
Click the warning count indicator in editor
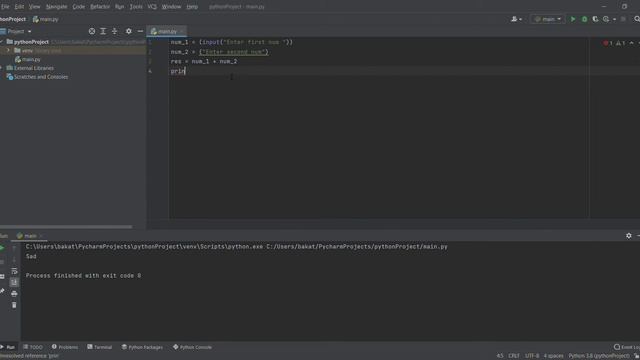click(x=620, y=43)
